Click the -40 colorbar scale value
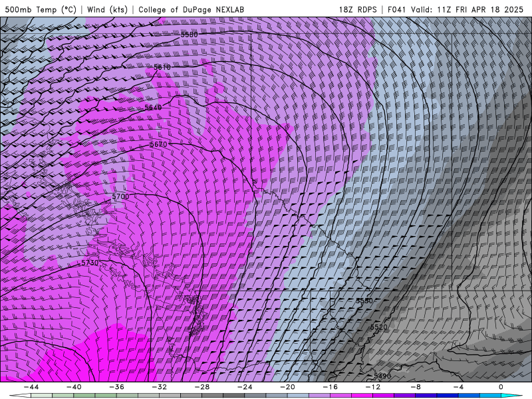 74,387
